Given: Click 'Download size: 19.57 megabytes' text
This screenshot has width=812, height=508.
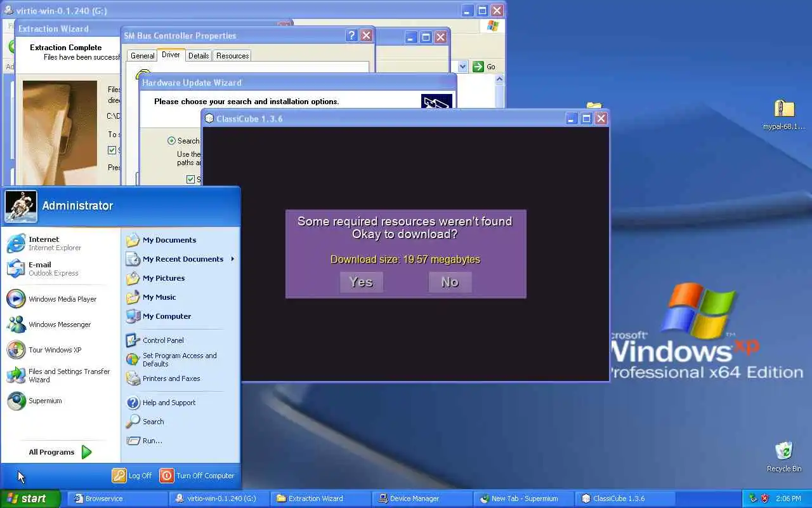Looking at the screenshot, I should (405, 259).
